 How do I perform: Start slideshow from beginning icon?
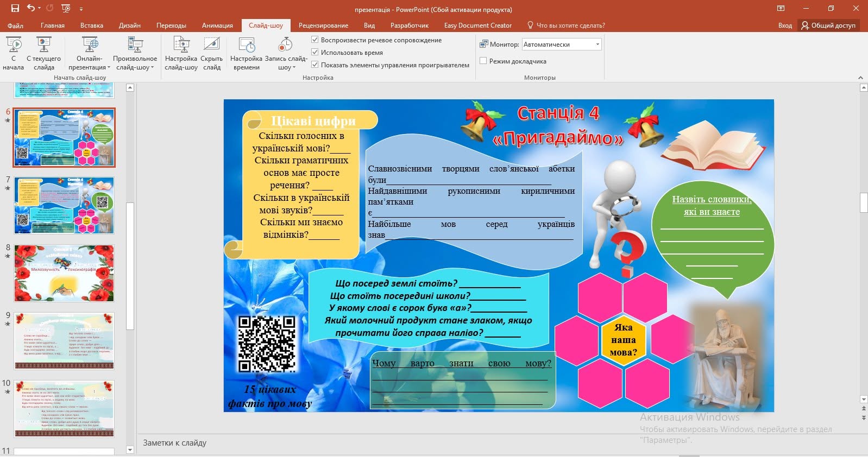coord(14,45)
